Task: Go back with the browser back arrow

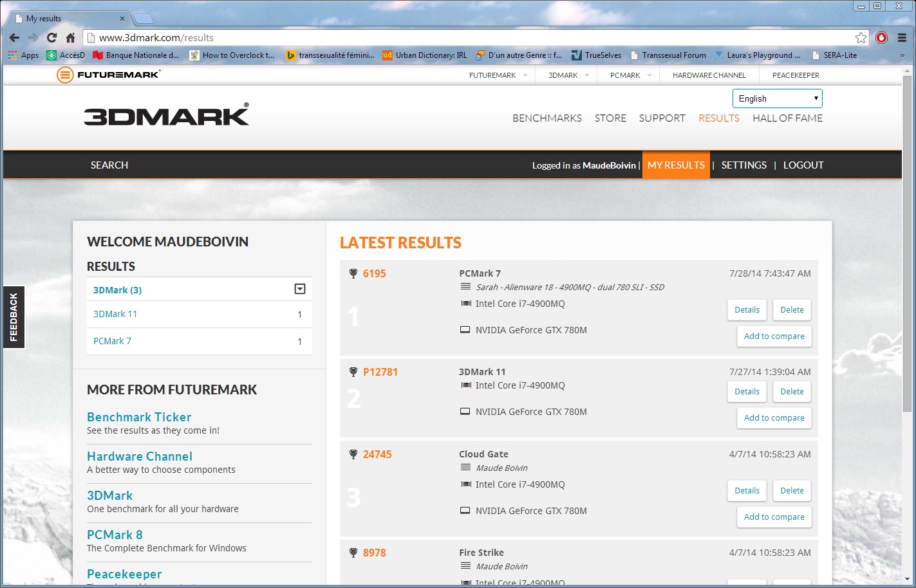Action: tap(14, 37)
